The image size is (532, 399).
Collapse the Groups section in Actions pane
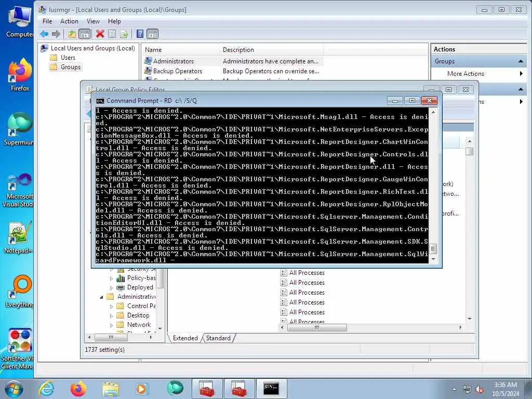521,61
